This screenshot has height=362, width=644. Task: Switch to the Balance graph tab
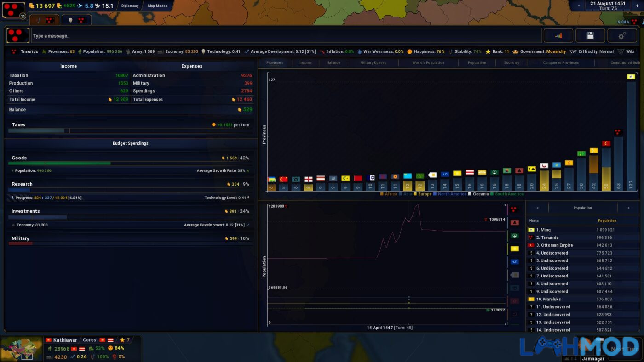click(333, 62)
